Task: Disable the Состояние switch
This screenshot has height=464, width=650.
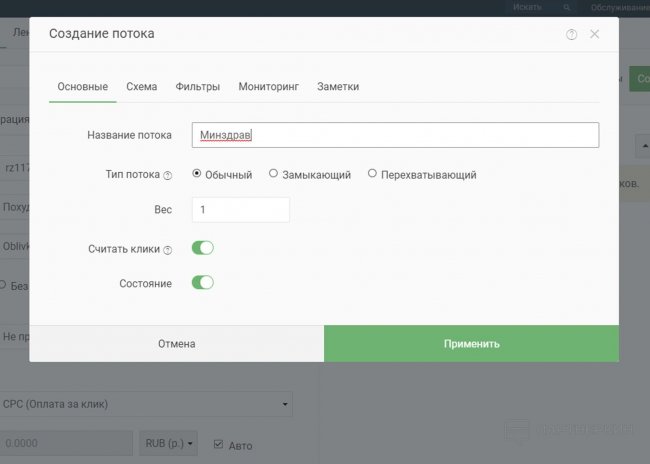Action: click(203, 283)
